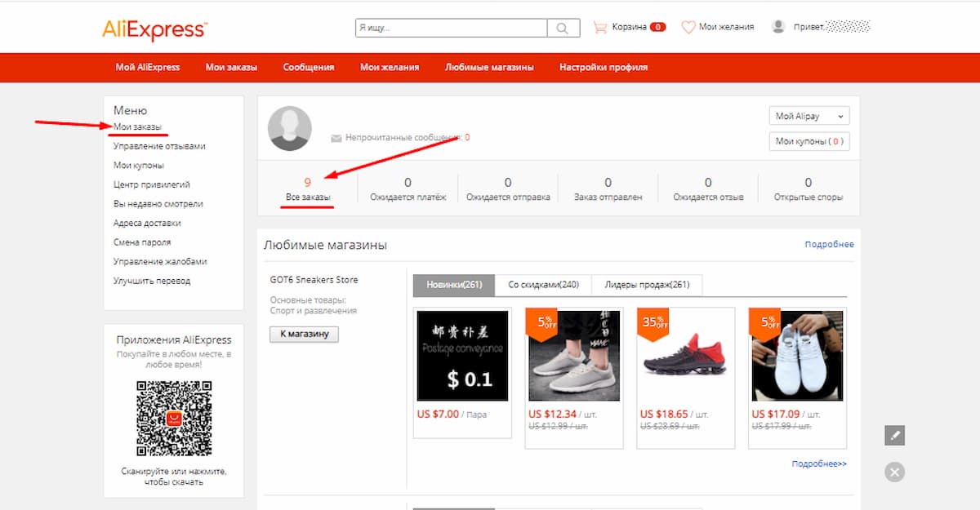Click the wishlist heart icon
Image resolution: width=980 pixels, height=510 pixels.
pos(688,27)
